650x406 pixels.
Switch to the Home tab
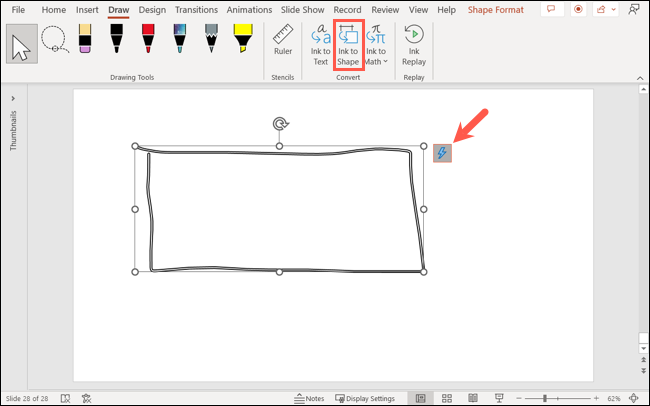[53, 10]
